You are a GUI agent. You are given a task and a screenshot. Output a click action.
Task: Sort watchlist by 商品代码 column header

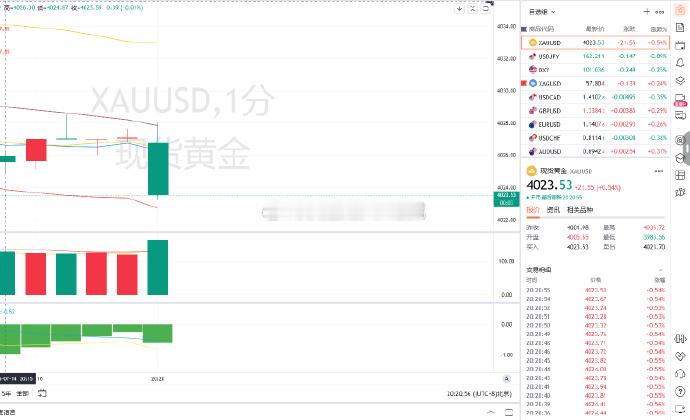(541, 29)
